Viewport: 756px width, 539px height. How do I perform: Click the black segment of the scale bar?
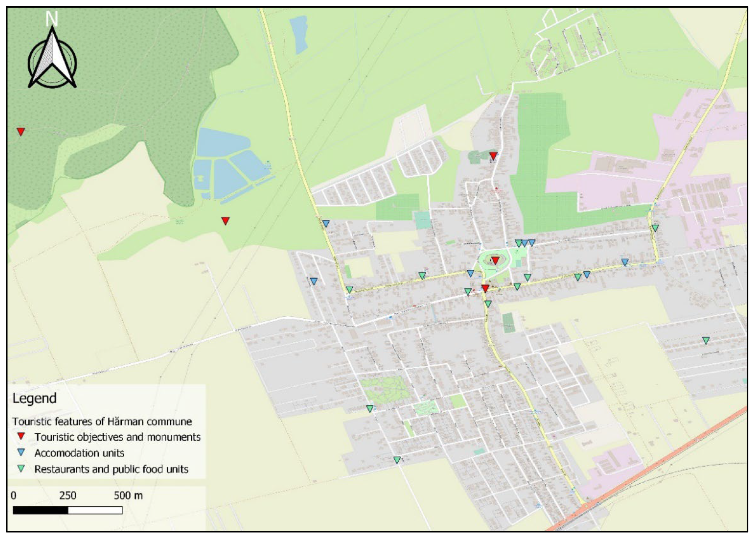[40, 510]
